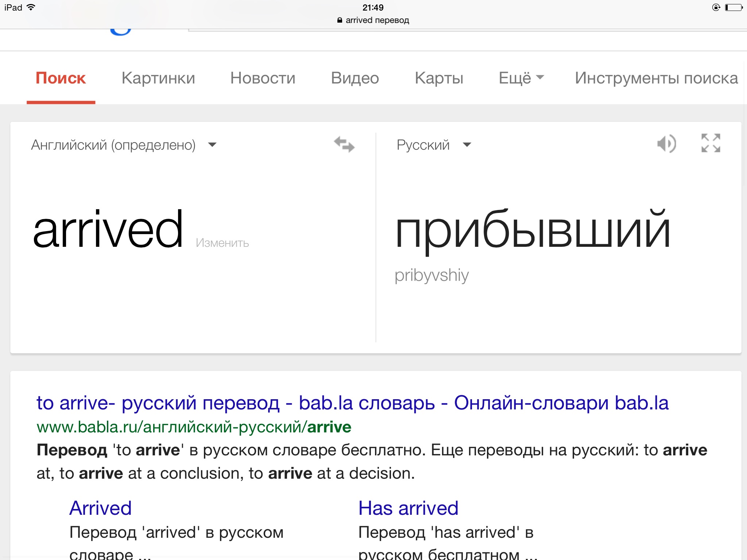Click the audio speaker icon
This screenshot has height=560, width=747.
(x=667, y=145)
